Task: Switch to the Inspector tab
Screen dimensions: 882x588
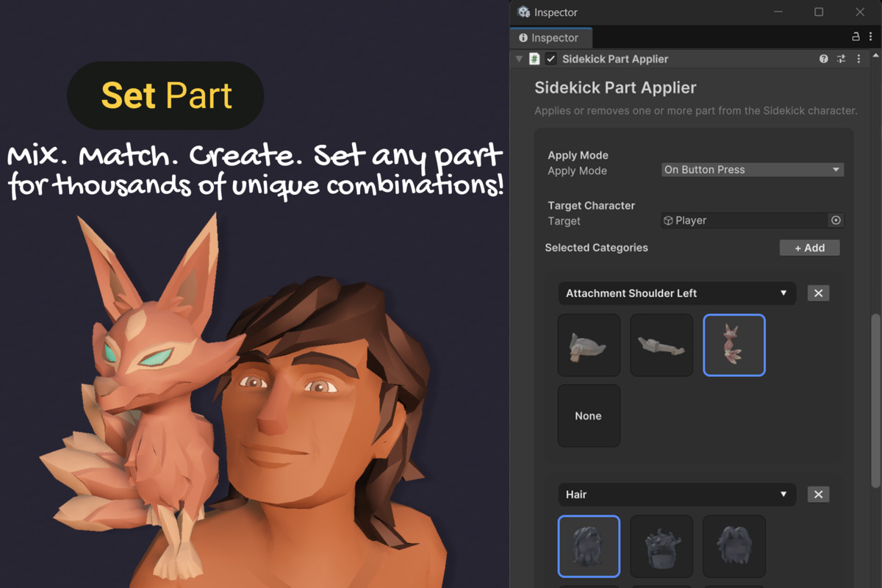Action: (551, 37)
